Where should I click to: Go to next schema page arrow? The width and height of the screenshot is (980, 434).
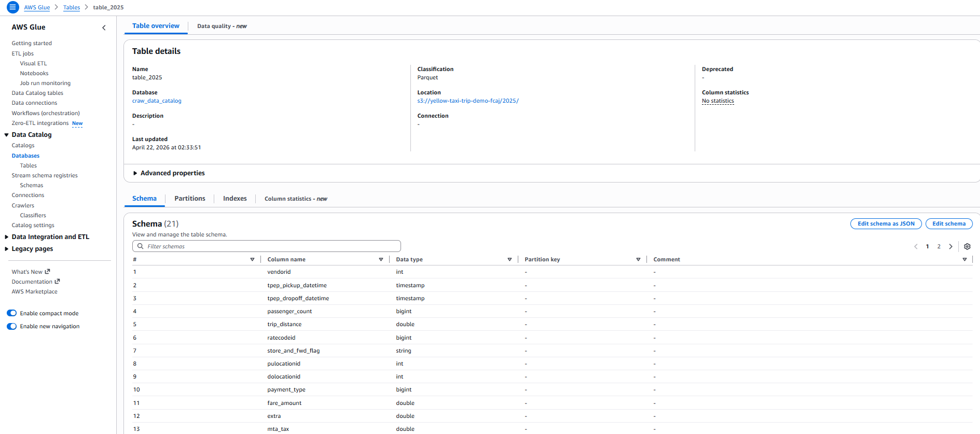point(950,247)
